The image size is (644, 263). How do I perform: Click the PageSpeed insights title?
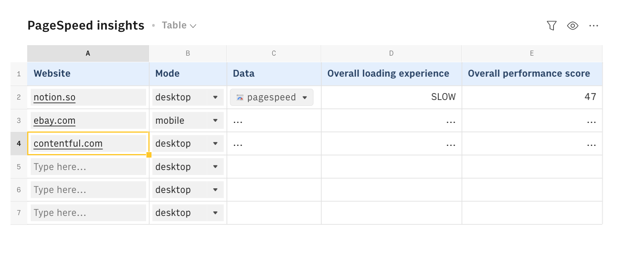tap(86, 25)
